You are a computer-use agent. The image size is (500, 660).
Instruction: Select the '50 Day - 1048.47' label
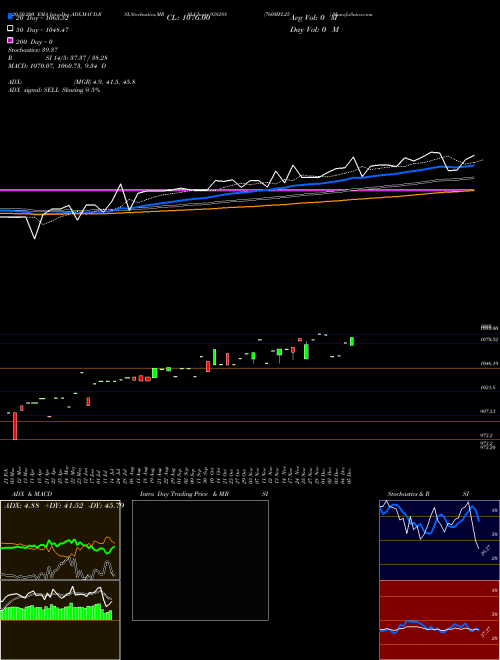coord(42,30)
